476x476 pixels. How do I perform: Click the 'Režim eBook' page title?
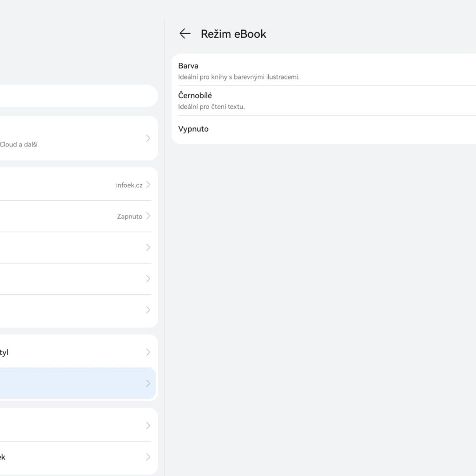[x=233, y=34]
